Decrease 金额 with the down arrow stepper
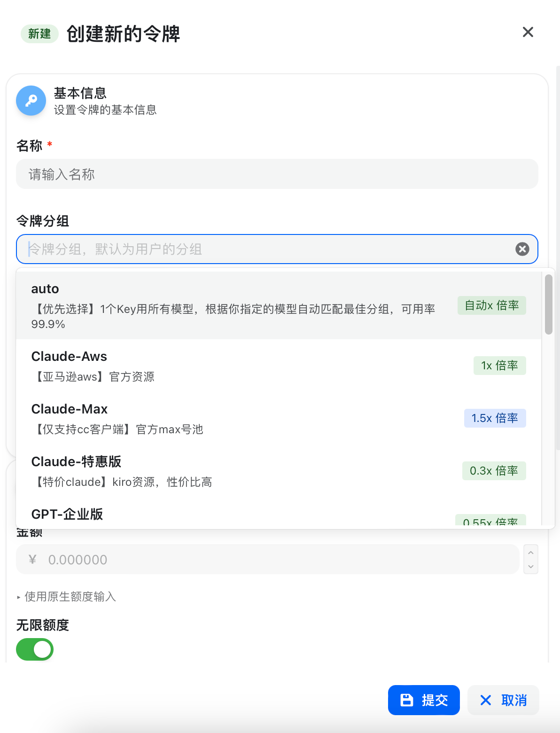The width and height of the screenshot is (560, 733). 531,566
